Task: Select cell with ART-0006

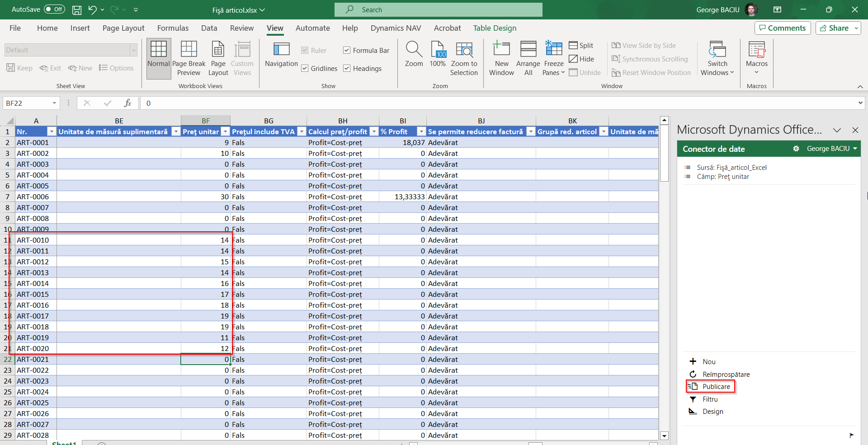Action: [x=36, y=197]
